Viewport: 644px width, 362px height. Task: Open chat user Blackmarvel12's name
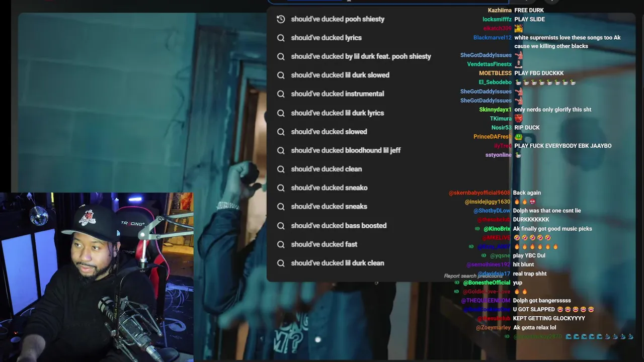[x=493, y=37]
